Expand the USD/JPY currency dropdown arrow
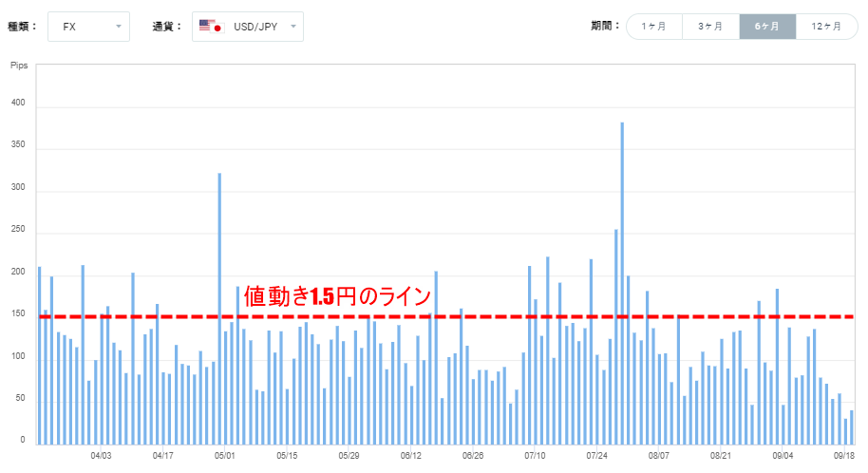 pos(292,27)
